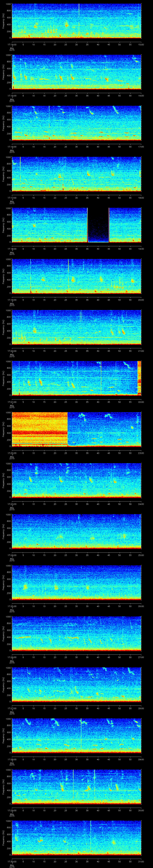The height and width of the screenshot is (868, 153).
Task: Click the 18:00 end time label
Action: tap(141, 197)
